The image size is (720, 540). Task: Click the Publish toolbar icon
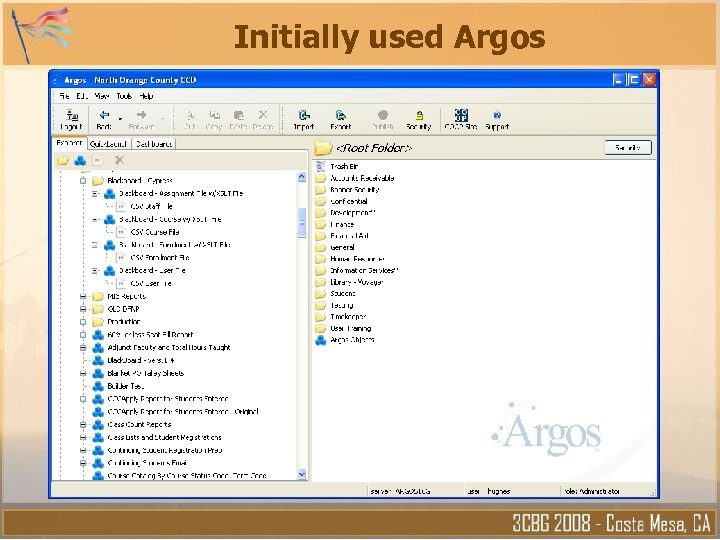pyautogui.click(x=382, y=115)
